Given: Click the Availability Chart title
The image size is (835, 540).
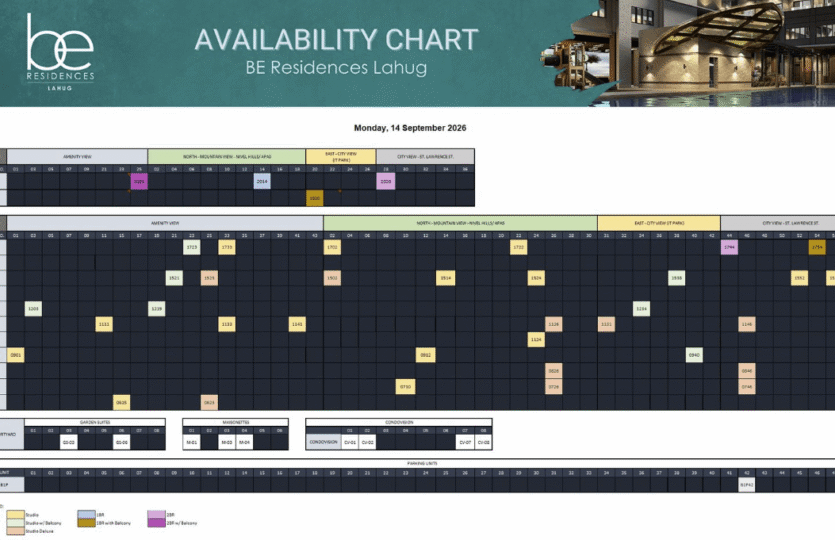Looking at the screenshot, I should coord(337,40).
